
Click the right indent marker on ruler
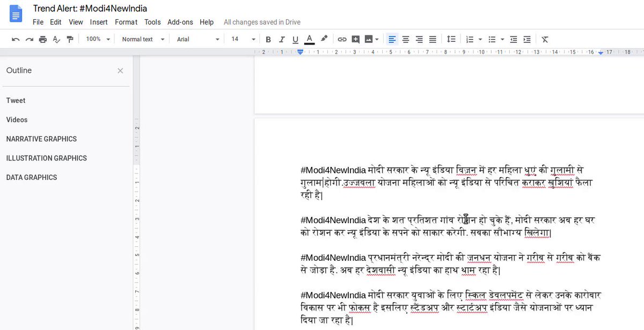point(601,52)
